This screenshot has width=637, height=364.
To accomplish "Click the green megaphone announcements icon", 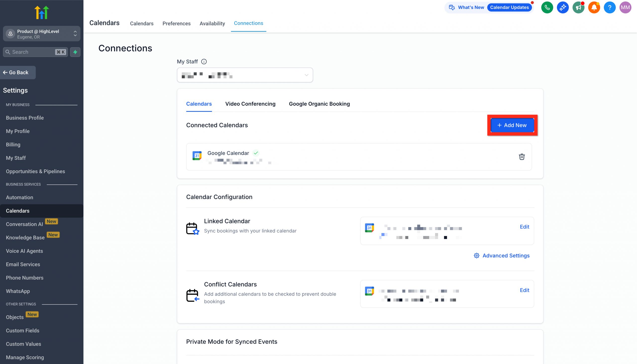I will (x=579, y=7).
